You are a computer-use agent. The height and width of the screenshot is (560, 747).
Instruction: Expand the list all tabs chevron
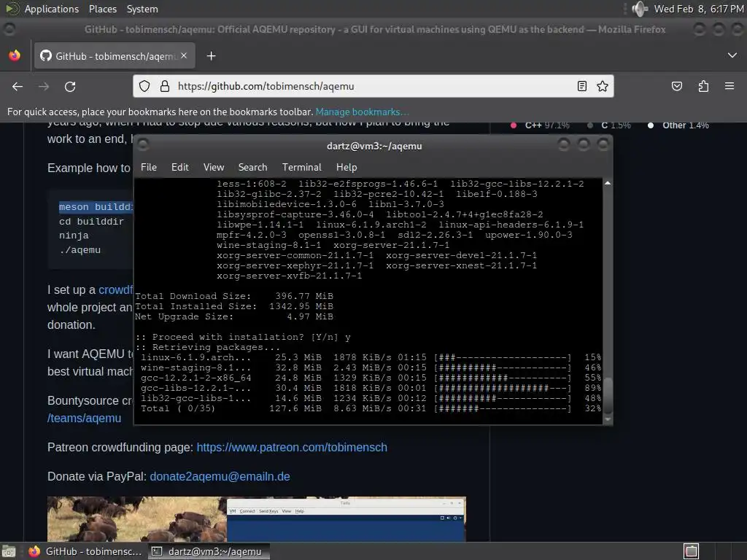(732, 55)
